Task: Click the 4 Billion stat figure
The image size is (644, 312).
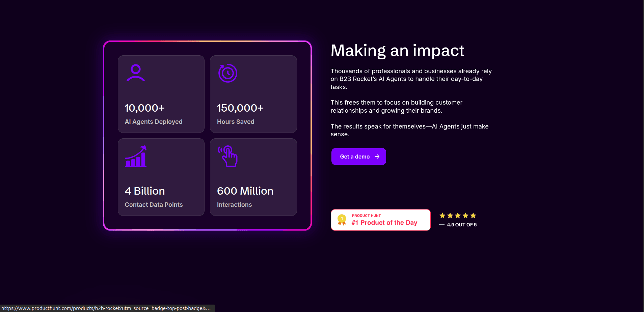Action: pos(145,191)
